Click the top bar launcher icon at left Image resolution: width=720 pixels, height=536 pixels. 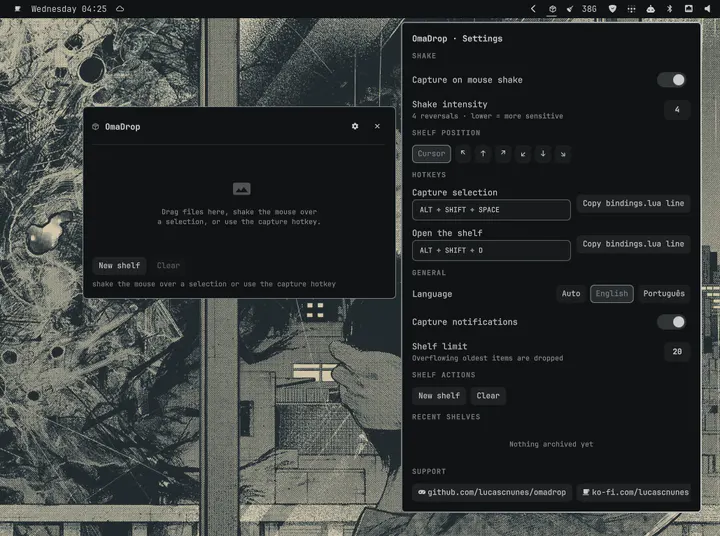tap(17, 9)
